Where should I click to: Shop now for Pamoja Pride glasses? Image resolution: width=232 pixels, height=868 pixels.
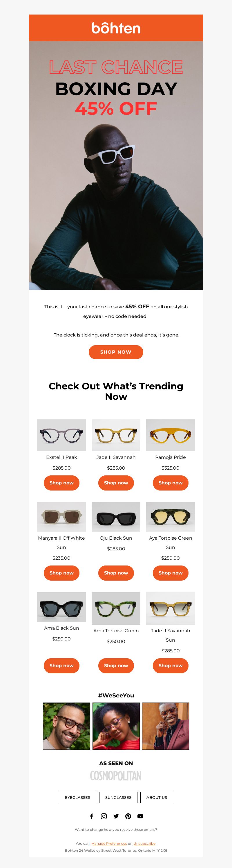coord(171,482)
